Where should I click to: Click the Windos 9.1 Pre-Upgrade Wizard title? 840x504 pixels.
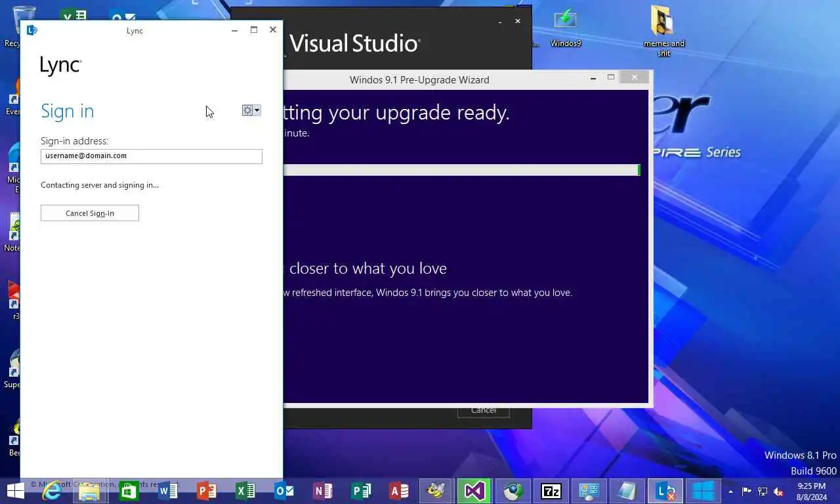(419, 80)
